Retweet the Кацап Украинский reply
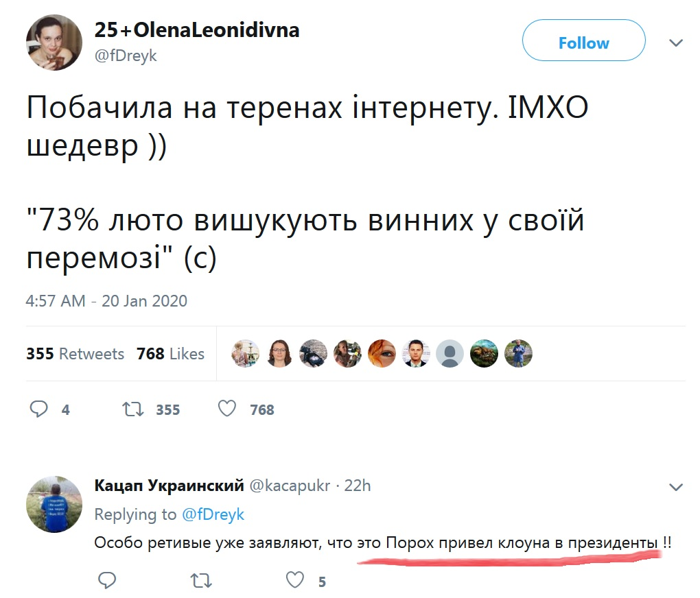This screenshot has height=598, width=700. 200,582
